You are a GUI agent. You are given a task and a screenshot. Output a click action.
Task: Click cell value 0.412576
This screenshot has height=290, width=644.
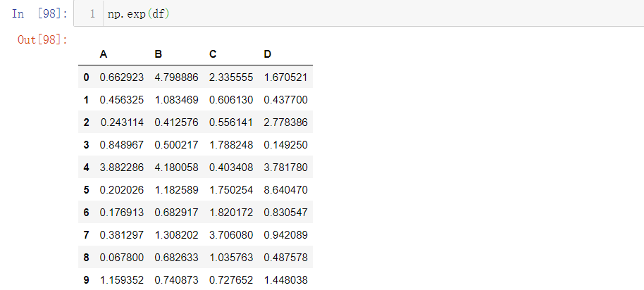click(x=177, y=122)
